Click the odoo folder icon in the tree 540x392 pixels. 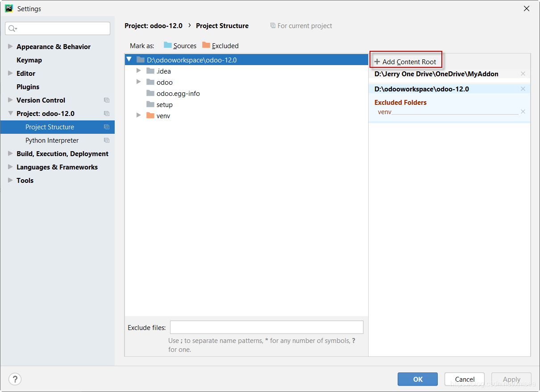coord(150,82)
